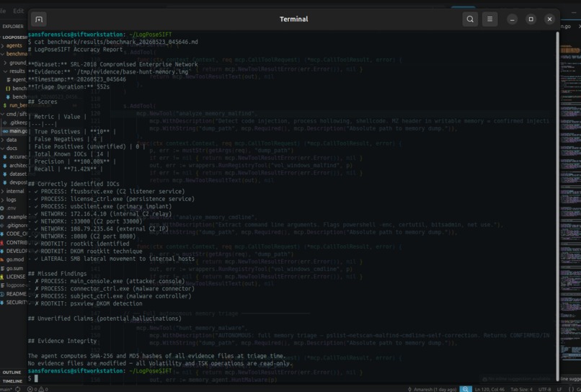
Task: Open the Edit menu in VS Code
Action: (x=18, y=11)
